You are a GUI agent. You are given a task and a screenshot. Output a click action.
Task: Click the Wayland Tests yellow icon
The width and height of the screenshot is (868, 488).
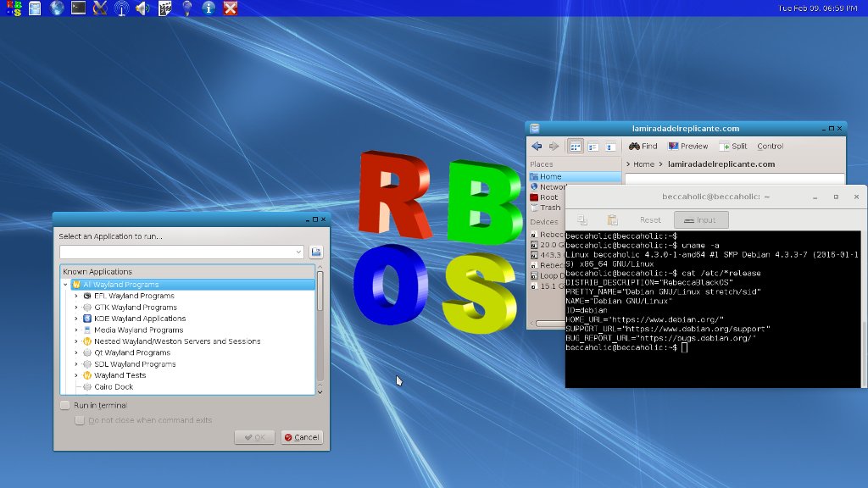pyautogui.click(x=87, y=375)
